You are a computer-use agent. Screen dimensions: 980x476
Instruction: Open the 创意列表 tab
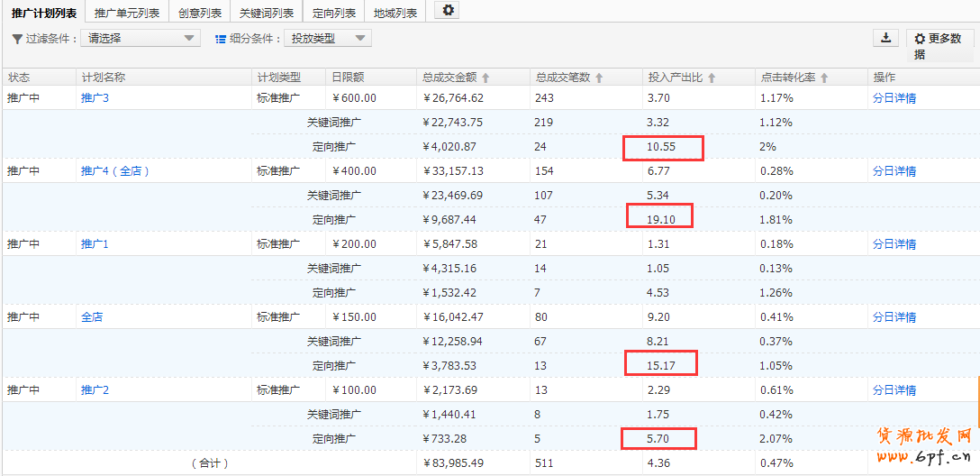[x=200, y=13]
